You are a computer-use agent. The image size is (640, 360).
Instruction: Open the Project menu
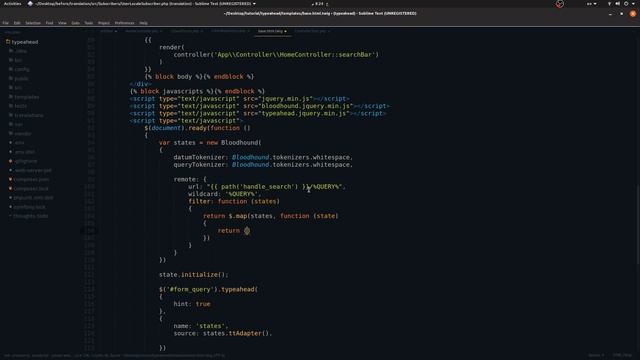pos(104,23)
